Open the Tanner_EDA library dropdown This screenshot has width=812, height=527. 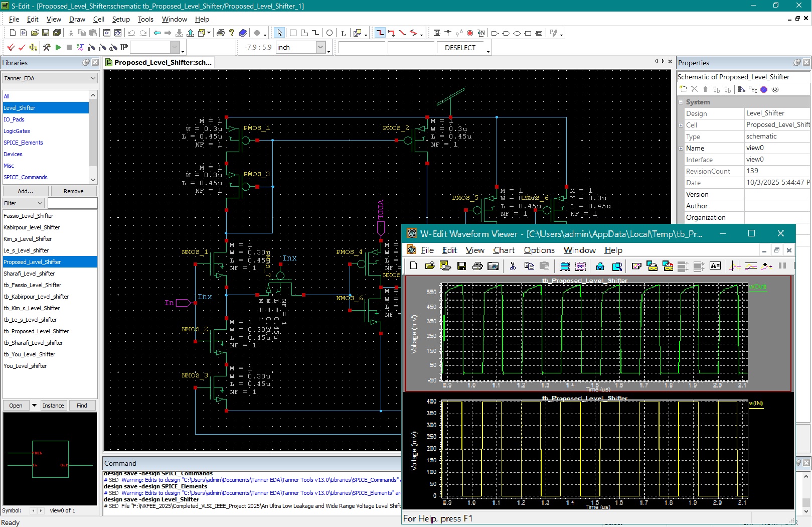click(x=93, y=78)
